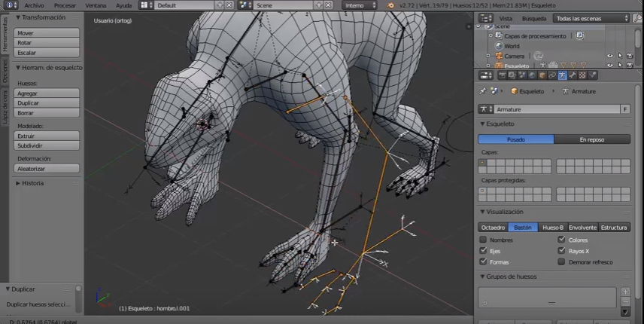Open the 'Todas las escenas' dropdown
644x324 pixels.
click(x=591, y=18)
